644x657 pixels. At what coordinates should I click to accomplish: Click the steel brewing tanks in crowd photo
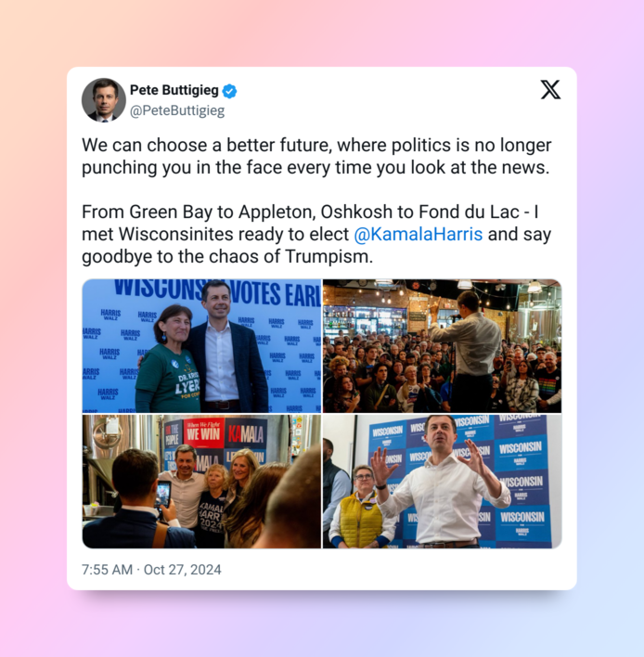(x=538, y=315)
